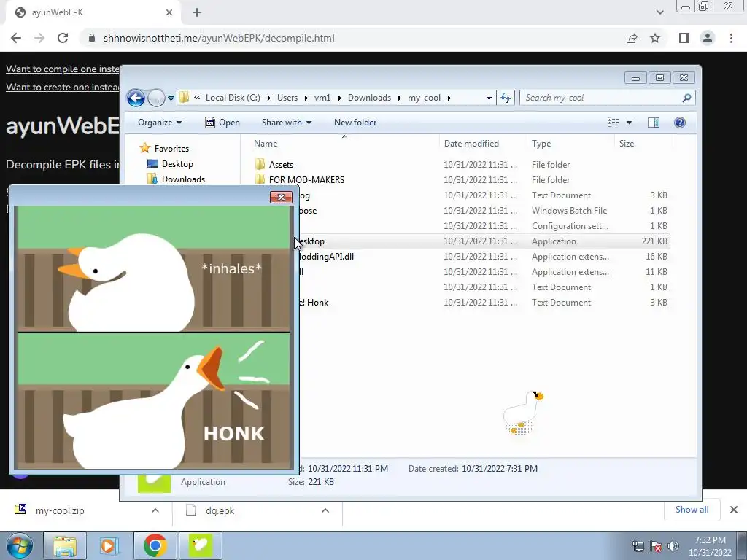747x560 pixels.
Task: Click Downloads in the breadcrumb path
Action: pyautogui.click(x=369, y=98)
